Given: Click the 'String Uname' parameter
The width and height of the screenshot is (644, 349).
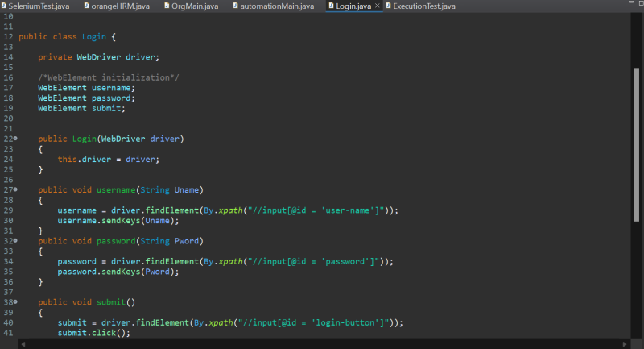Looking at the screenshot, I should coord(170,190).
